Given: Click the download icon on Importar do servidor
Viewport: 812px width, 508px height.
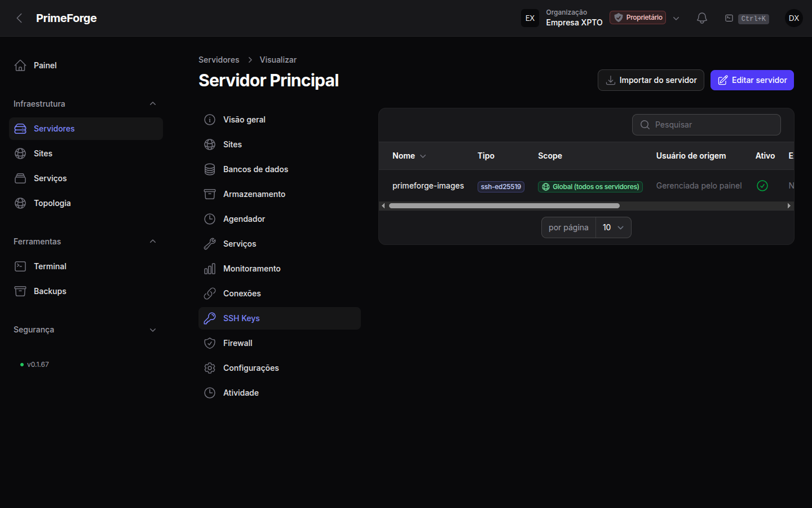Looking at the screenshot, I should (x=610, y=80).
